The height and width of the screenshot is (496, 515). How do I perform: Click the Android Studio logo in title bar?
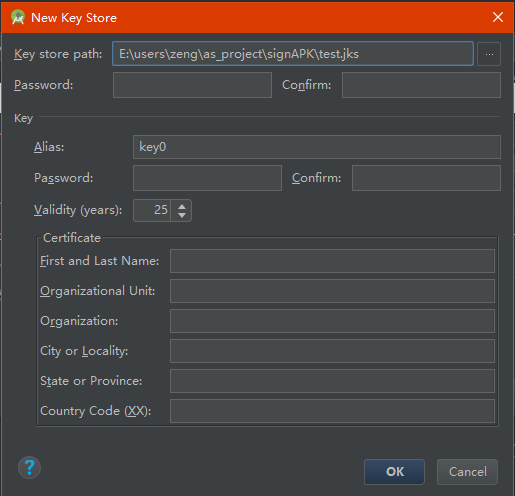(x=18, y=17)
